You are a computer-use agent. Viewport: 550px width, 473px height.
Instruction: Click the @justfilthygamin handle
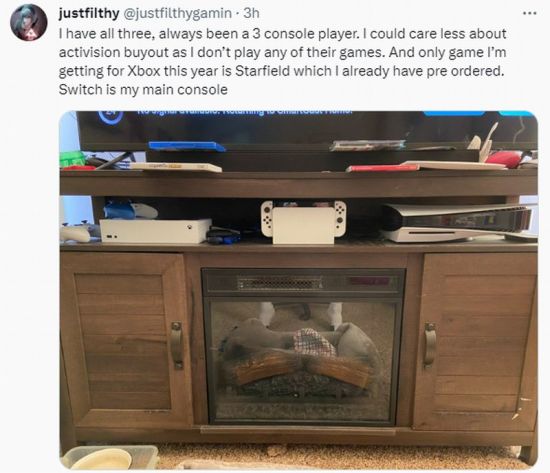tap(177, 13)
